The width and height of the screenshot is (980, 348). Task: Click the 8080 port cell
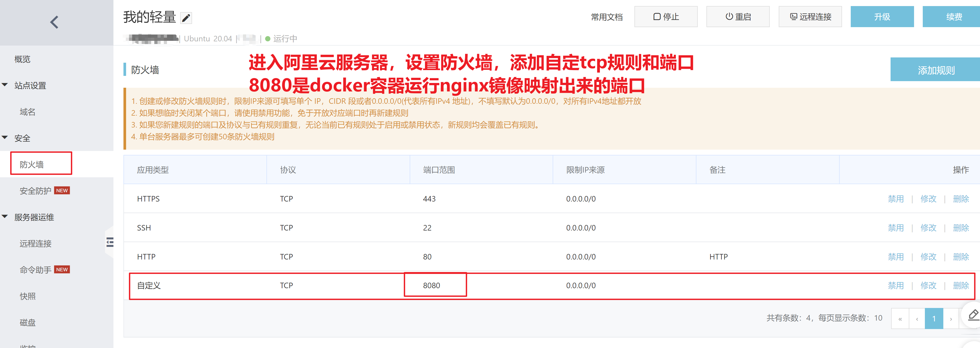tap(431, 285)
